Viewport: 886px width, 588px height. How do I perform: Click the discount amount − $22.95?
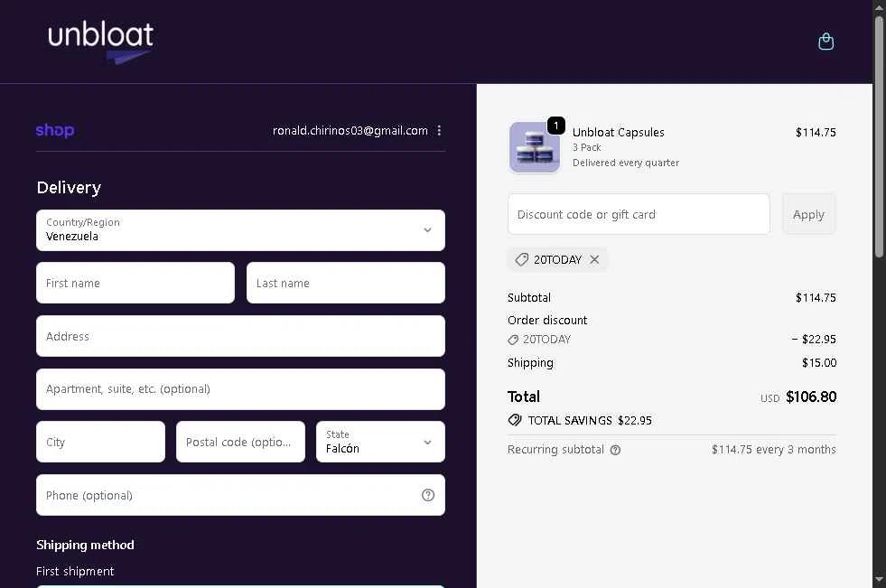click(x=814, y=340)
